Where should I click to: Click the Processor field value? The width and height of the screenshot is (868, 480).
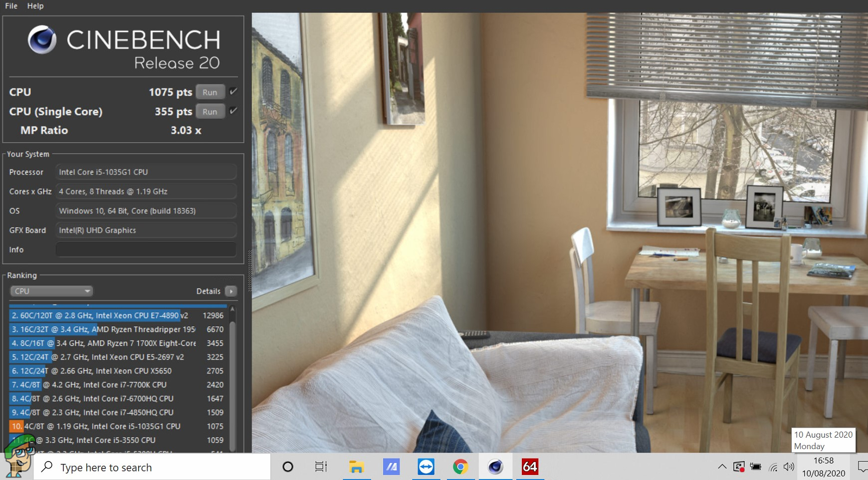[146, 172]
